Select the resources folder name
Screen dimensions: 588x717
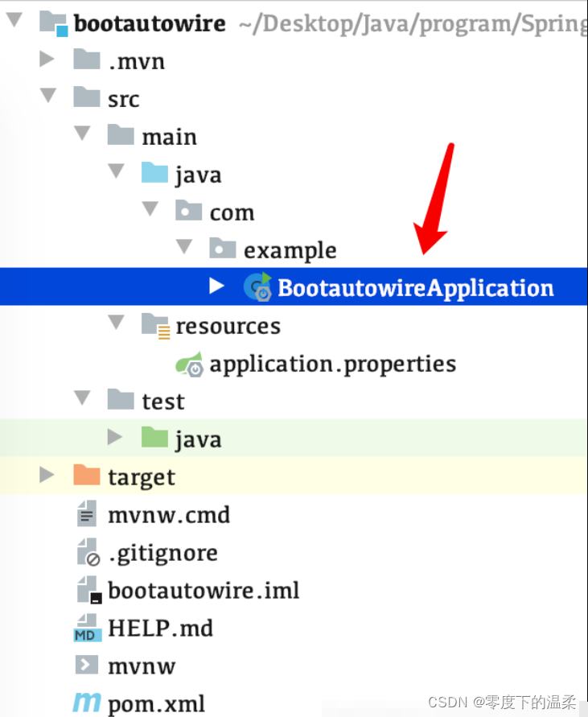tap(228, 327)
